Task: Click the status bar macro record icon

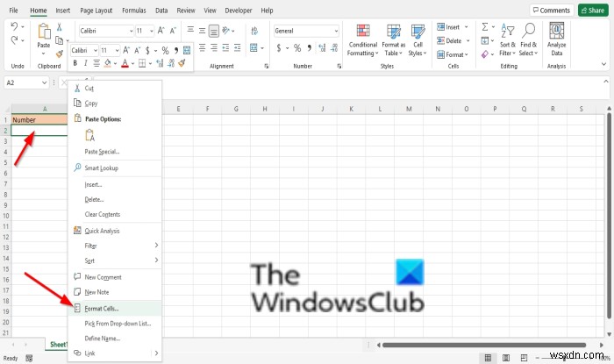Action: click(x=29, y=358)
